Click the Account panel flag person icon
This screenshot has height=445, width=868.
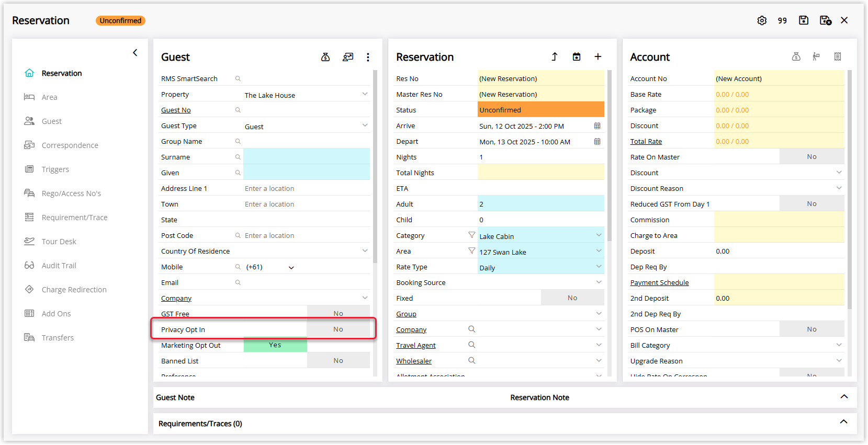(816, 56)
